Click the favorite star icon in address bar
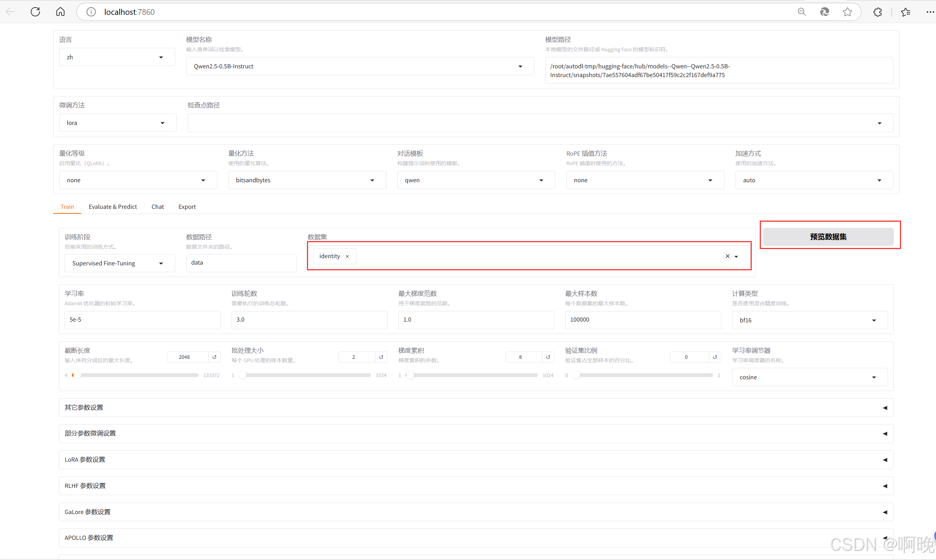936x560 pixels. tap(847, 12)
